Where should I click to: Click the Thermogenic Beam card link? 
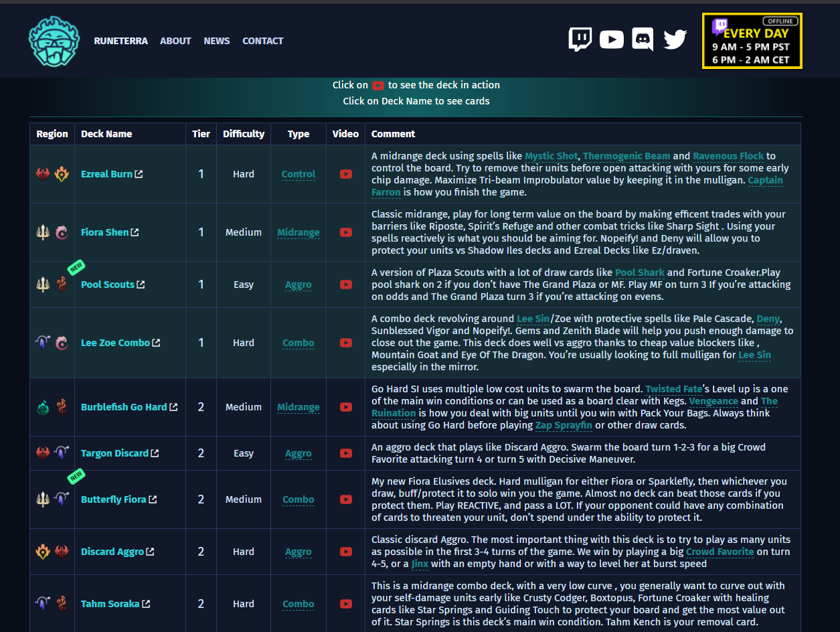click(626, 156)
